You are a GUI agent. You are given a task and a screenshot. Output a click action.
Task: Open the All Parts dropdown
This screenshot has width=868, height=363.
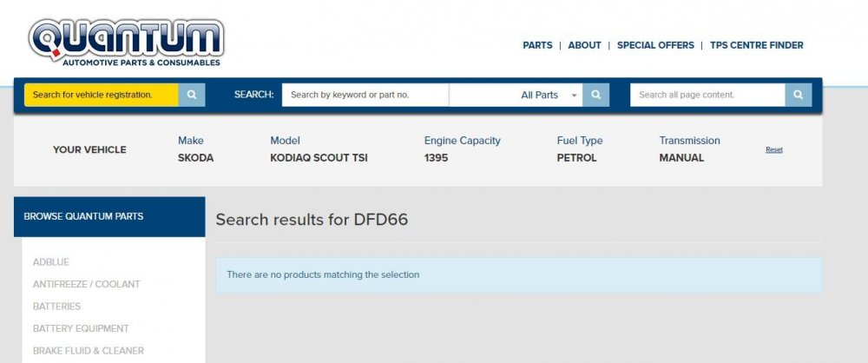point(516,95)
